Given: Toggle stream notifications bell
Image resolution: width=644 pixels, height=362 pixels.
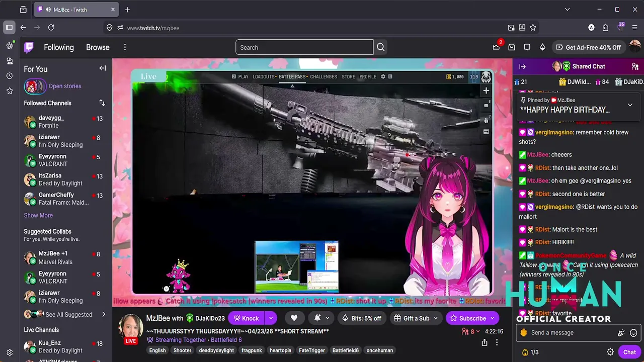Looking at the screenshot, I should (x=317, y=318).
